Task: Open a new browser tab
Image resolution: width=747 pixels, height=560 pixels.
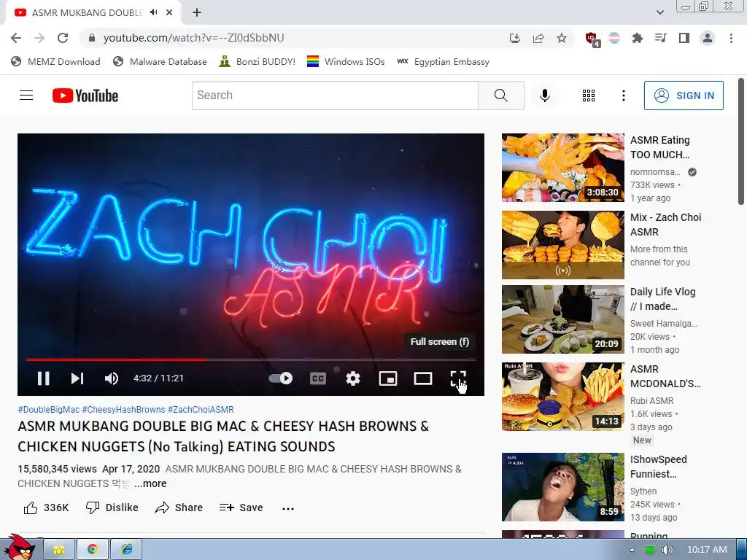Action: pos(197,12)
